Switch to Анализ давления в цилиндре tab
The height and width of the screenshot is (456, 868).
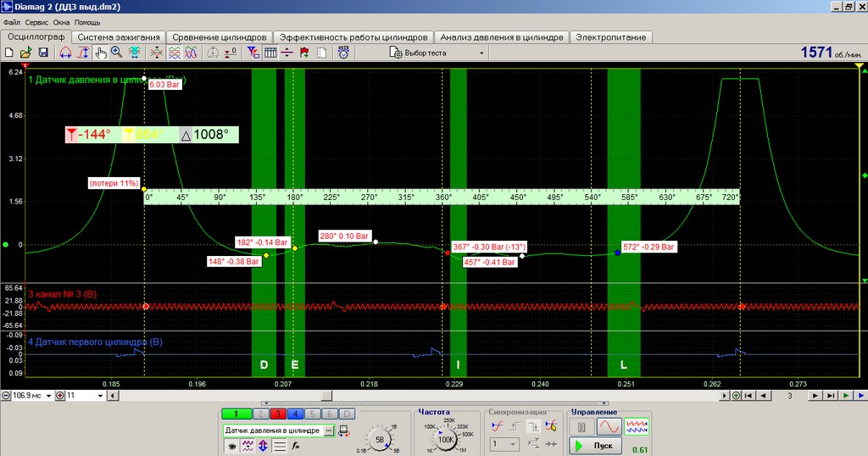502,37
